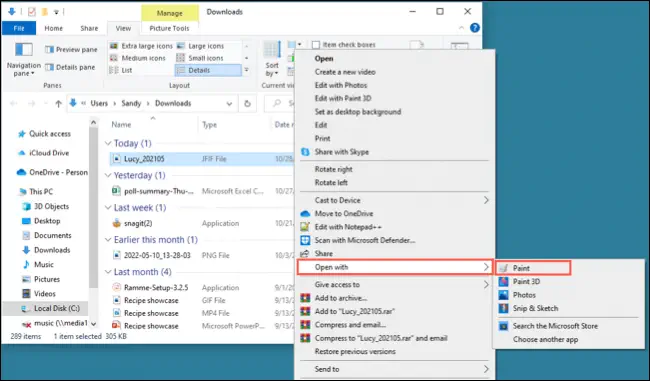
Task: Click Scan with Microsoft Defender
Action: tap(365, 240)
